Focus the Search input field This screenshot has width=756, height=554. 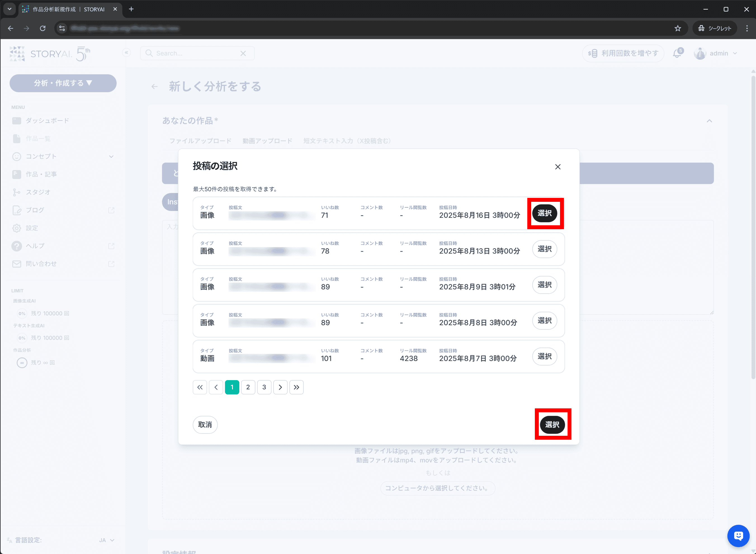pos(197,53)
